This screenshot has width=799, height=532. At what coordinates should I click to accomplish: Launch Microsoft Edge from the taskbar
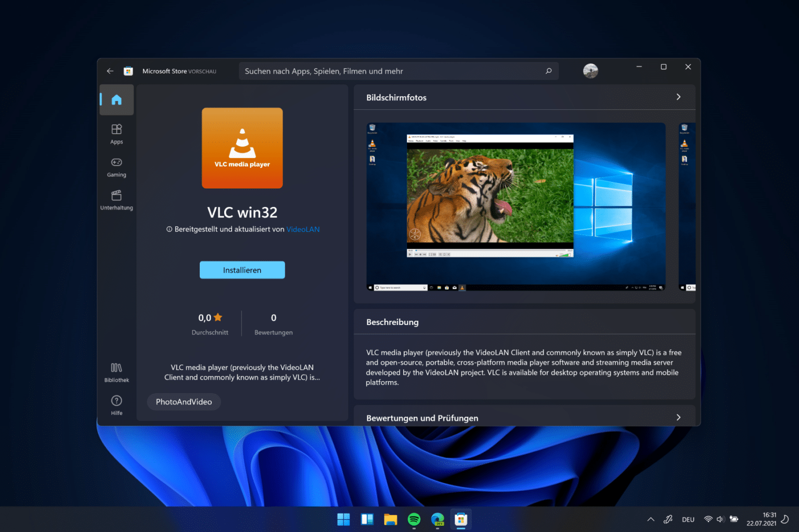437,519
